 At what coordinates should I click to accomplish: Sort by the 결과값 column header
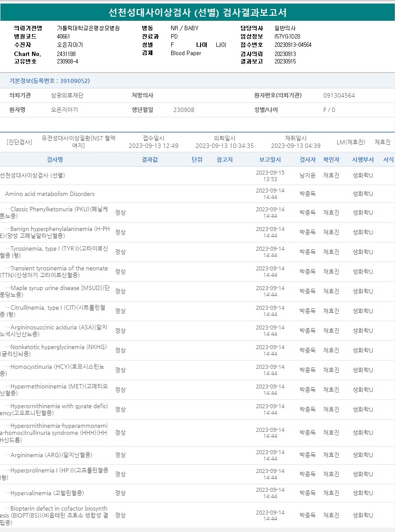point(150,160)
